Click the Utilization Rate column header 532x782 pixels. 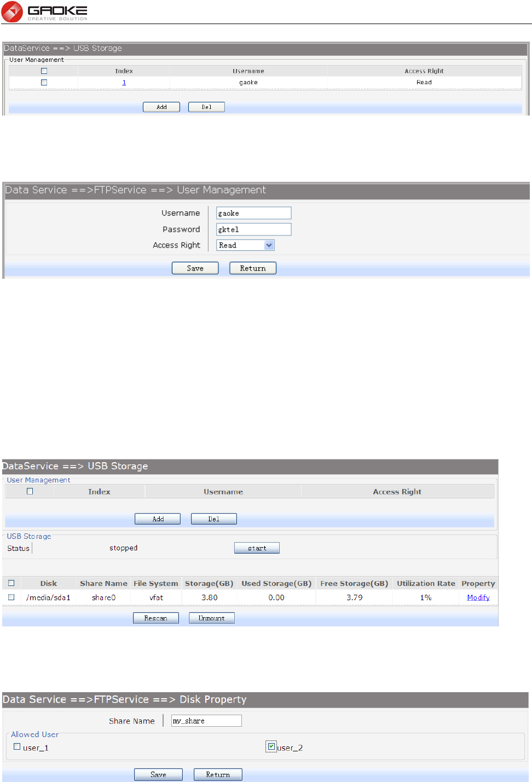coord(426,583)
